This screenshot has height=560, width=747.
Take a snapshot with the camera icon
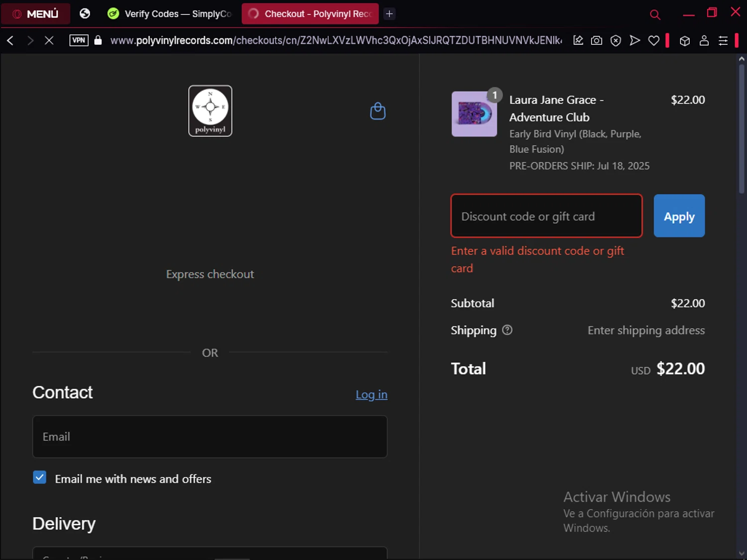point(597,40)
